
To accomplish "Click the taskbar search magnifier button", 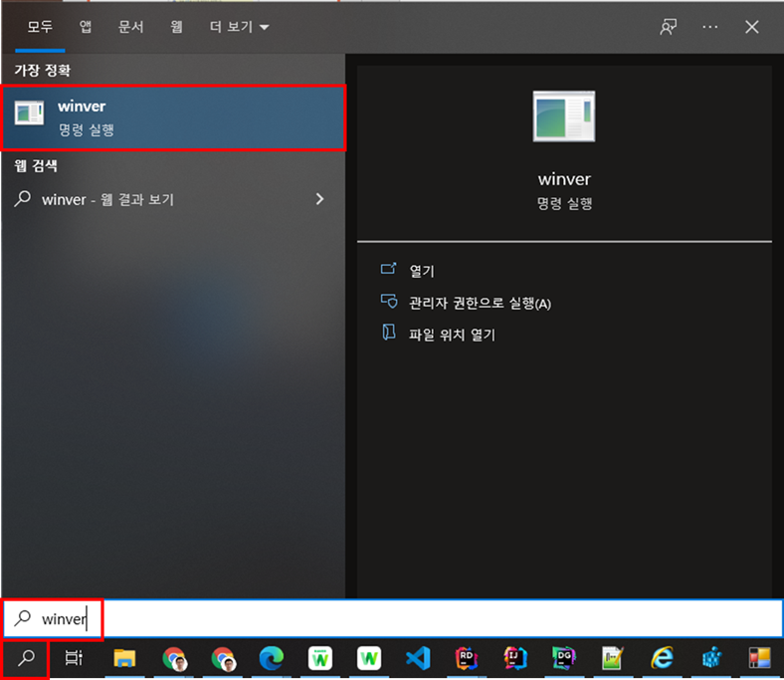I will tap(26, 658).
